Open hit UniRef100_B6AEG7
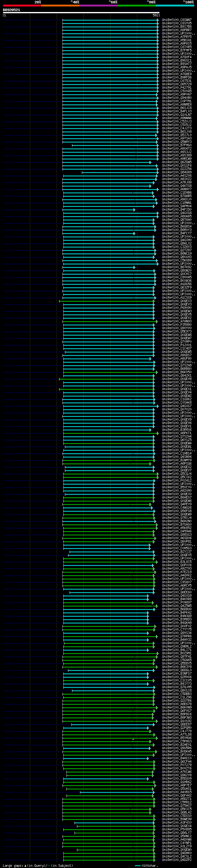Screen dimensions: 197x868 click(x=176, y=497)
